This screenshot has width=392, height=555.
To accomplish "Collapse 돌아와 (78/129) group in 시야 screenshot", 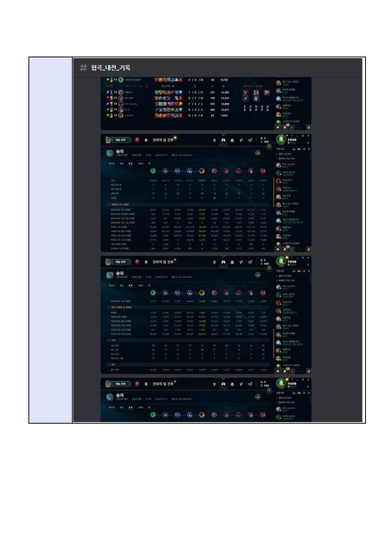I will 286,280.
